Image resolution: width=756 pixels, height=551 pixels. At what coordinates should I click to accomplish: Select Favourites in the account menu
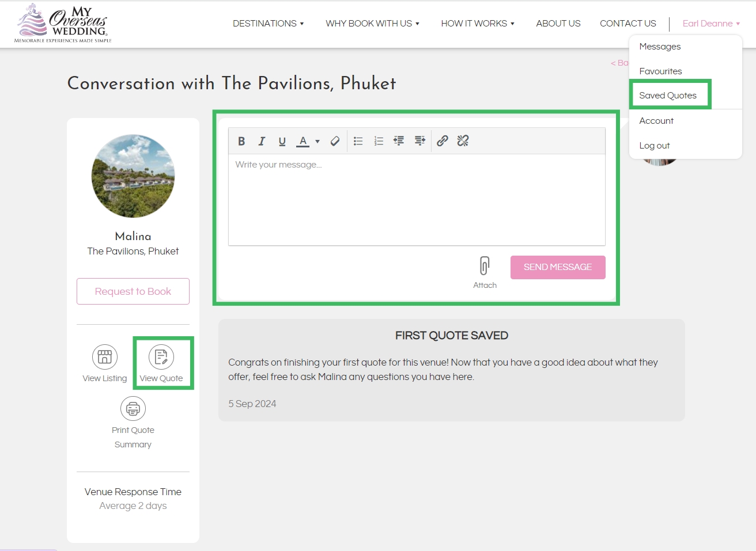660,71
